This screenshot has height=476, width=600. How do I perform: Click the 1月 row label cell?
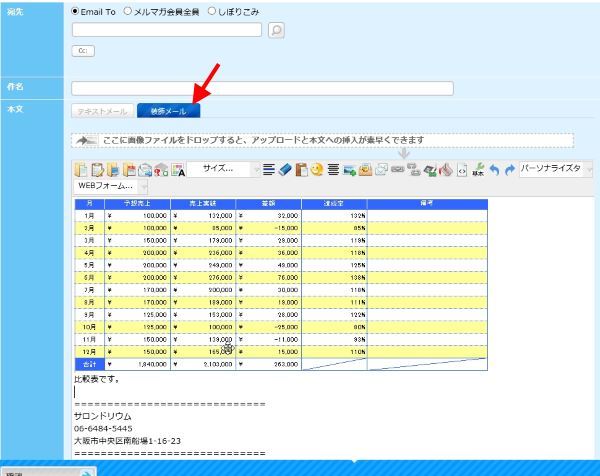tap(90, 216)
